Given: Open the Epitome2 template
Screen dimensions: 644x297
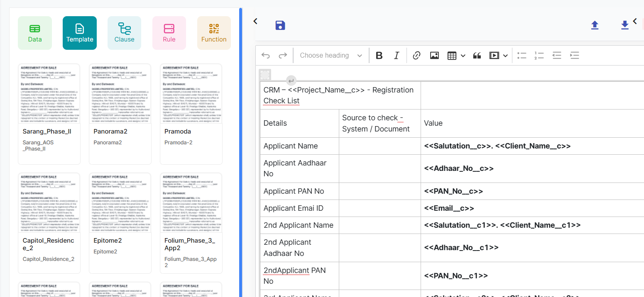Looking at the screenshot, I should point(120,223).
